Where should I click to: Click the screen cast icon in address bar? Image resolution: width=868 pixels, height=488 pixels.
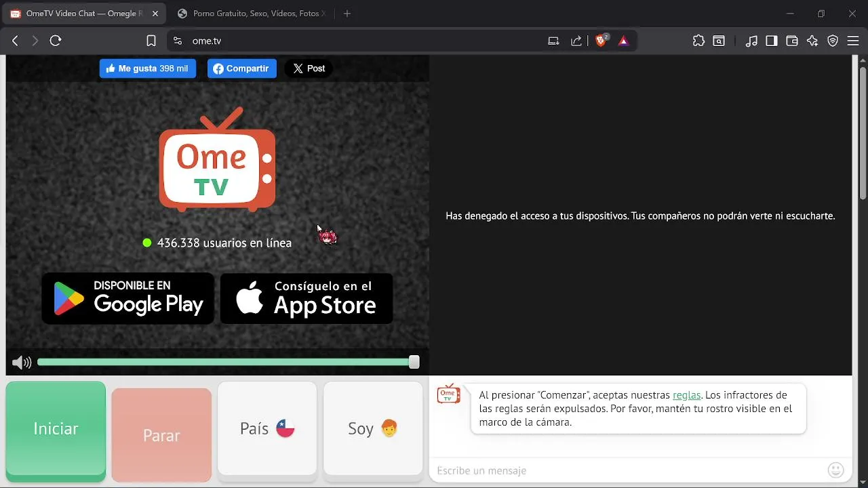click(x=553, y=41)
